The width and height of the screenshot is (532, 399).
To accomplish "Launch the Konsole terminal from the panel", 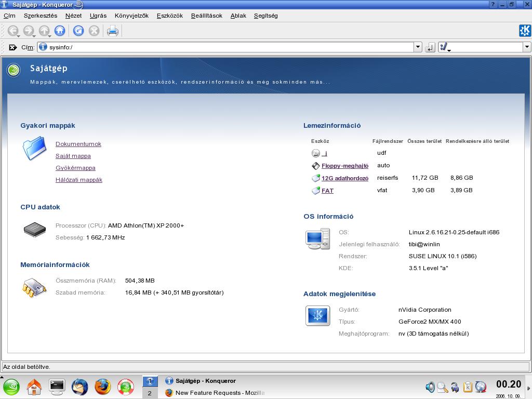I will coord(57,386).
